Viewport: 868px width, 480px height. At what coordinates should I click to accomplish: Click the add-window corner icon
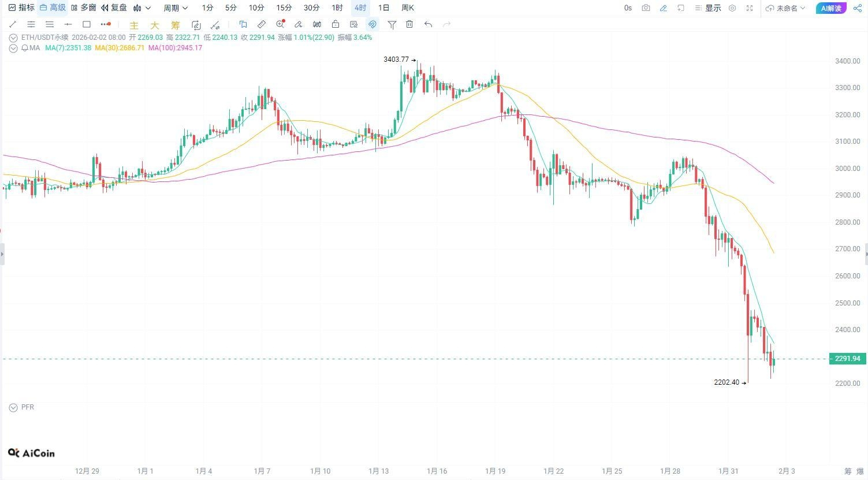pos(681,8)
